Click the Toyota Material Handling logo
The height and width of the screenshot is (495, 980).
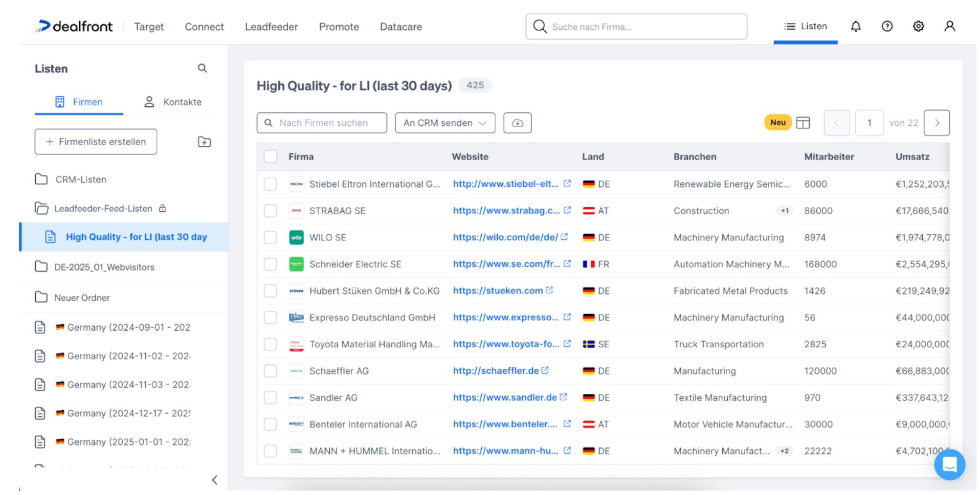click(296, 344)
